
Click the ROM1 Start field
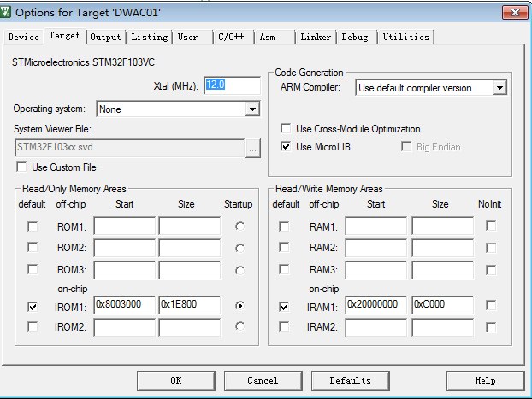pyautogui.click(x=125, y=226)
